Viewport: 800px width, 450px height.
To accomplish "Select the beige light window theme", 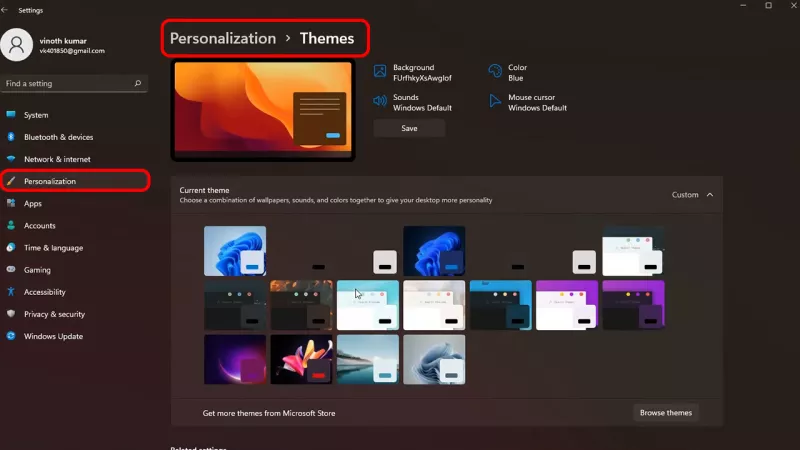I will pos(434,305).
